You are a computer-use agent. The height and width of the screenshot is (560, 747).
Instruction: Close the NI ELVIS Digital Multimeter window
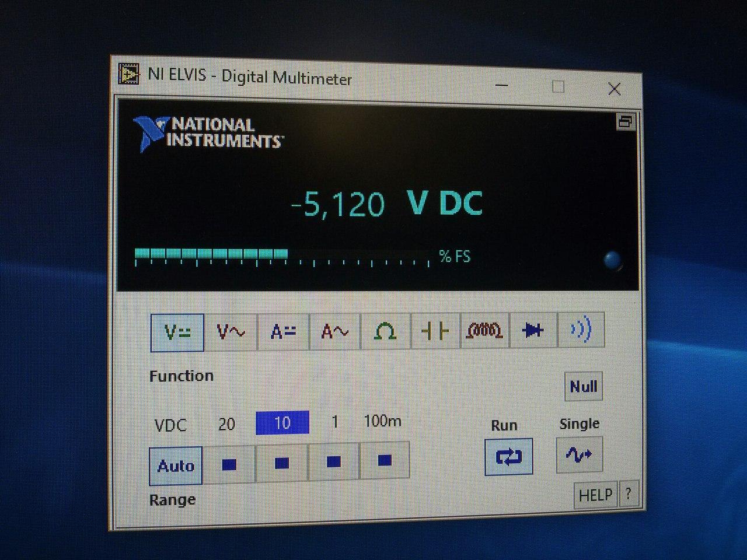click(614, 89)
